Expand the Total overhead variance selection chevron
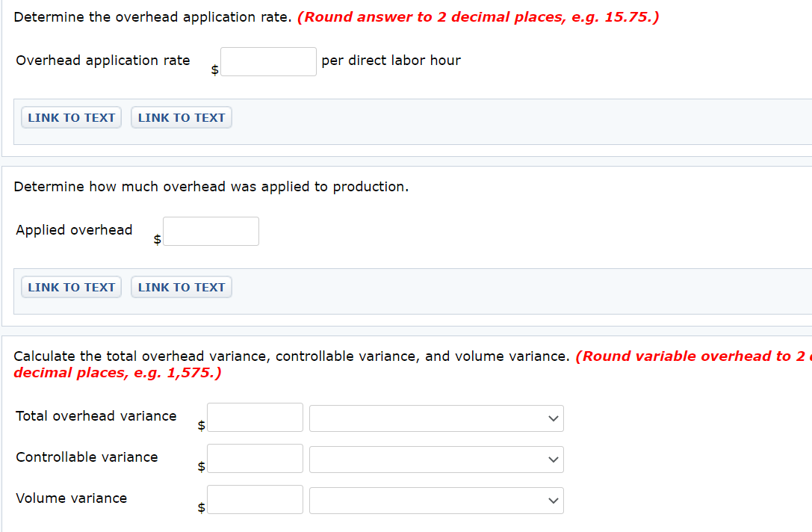812x532 pixels. click(551, 418)
